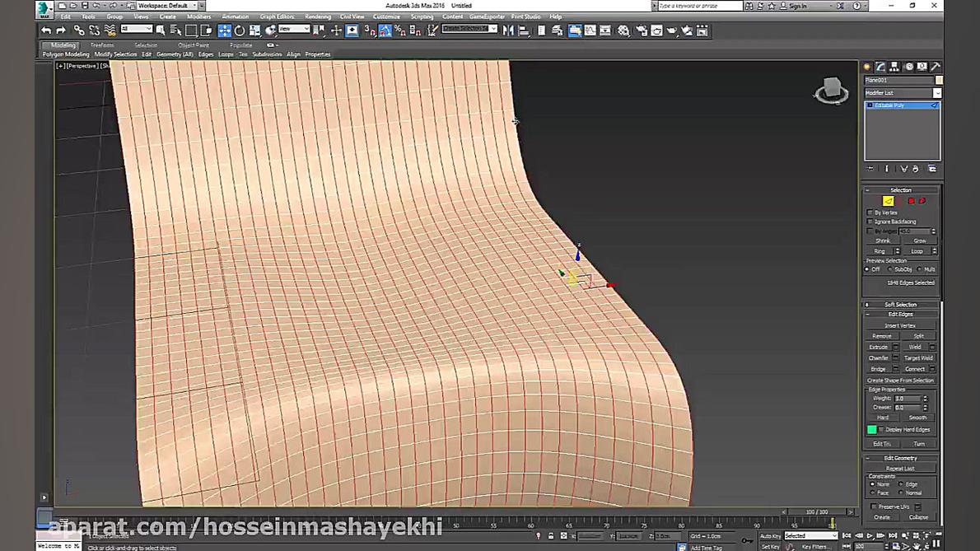Viewport: 980px width, 551px height.
Task: Toggle the Angle Snap tool
Action: pyautogui.click(x=385, y=30)
